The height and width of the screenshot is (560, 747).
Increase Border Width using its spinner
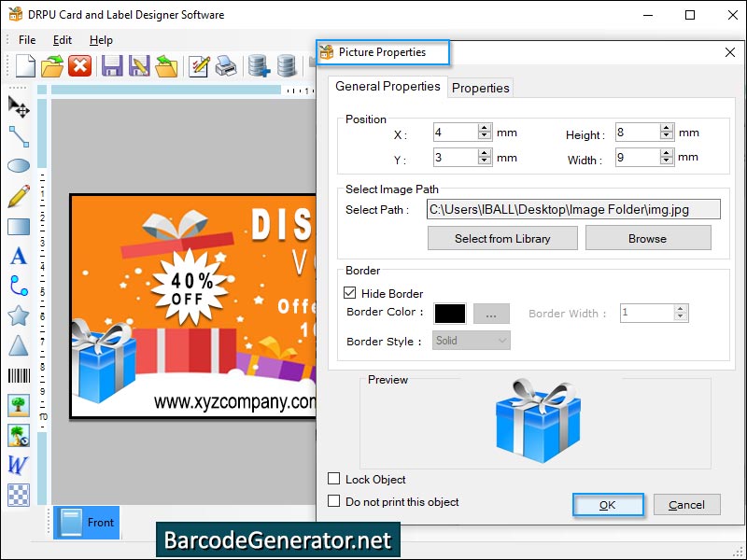681,309
